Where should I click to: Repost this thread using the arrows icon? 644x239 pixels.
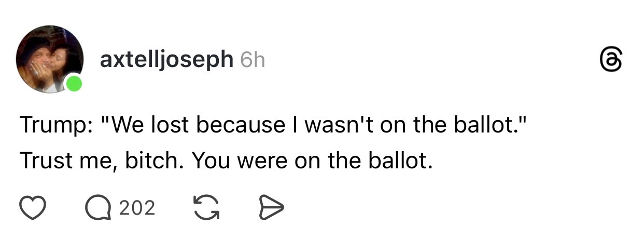(206, 207)
